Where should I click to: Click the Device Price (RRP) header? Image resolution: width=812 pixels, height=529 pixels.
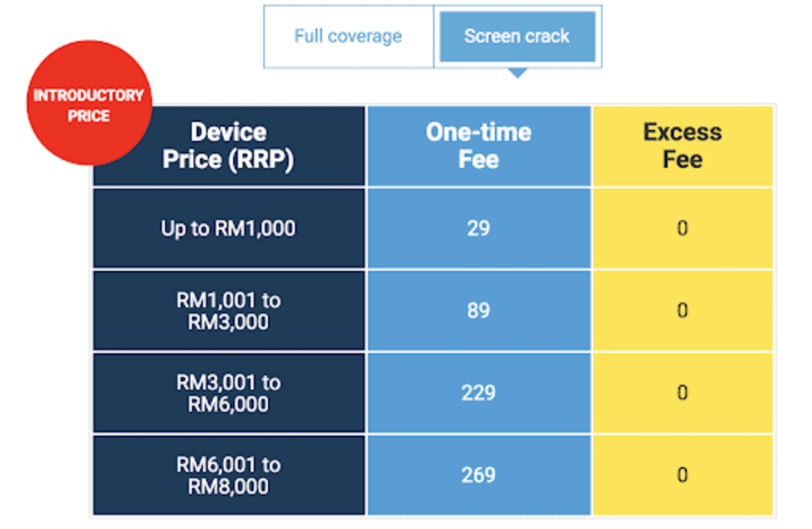[x=229, y=145]
